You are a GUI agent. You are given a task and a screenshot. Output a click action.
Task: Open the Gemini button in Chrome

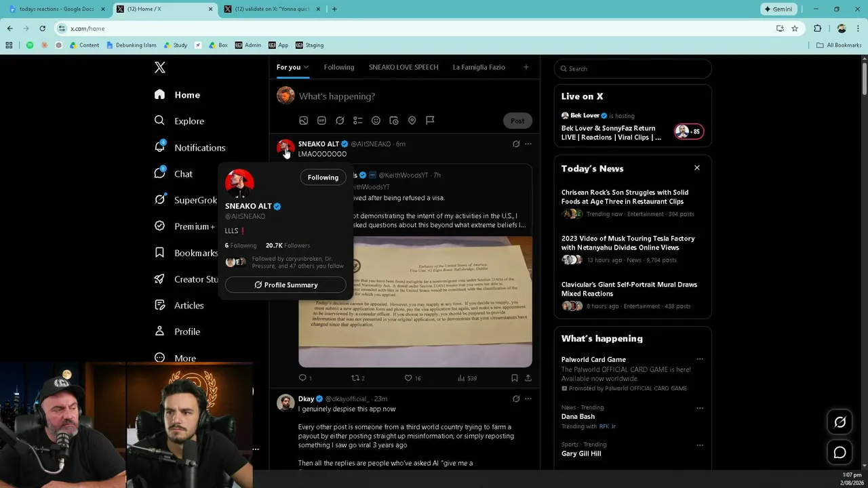(778, 9)
